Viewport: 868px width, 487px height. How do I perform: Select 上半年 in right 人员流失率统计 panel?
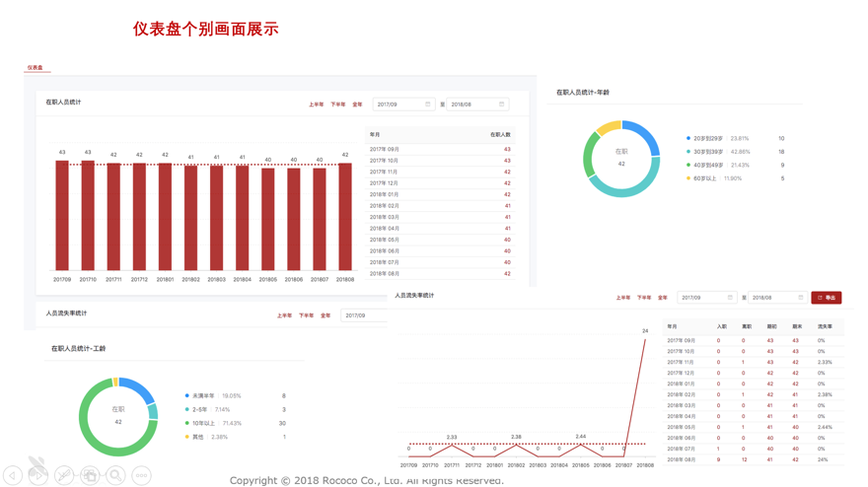623,298
